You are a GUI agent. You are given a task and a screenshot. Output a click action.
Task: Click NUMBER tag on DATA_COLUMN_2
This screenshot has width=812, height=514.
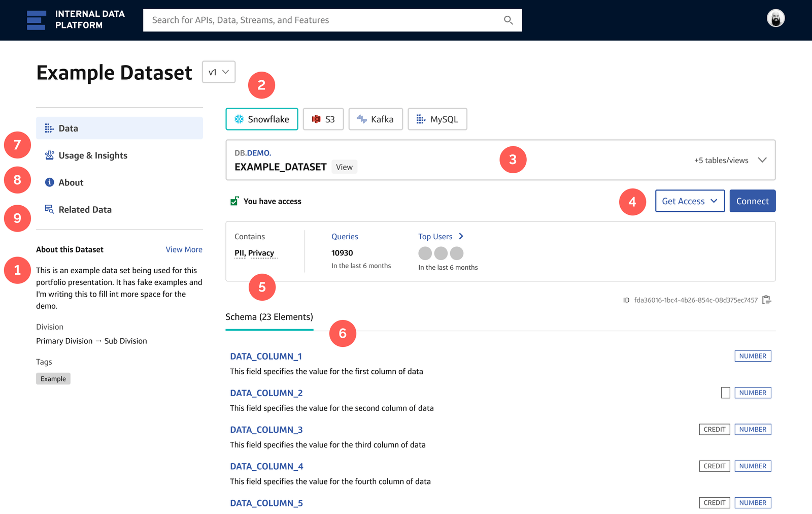753,393
